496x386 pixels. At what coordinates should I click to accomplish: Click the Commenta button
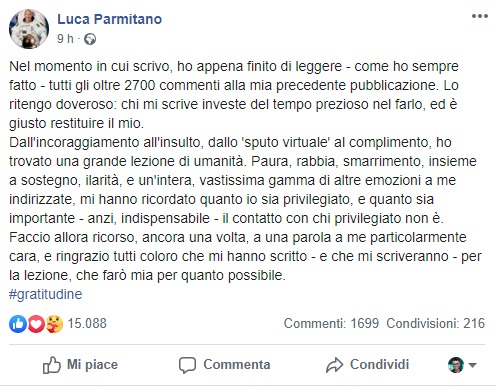pyautogui.click(x=224, y=365)
